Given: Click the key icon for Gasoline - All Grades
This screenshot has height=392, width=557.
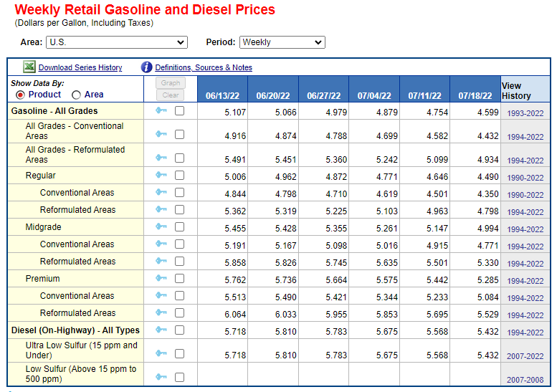Looking at the screenshot, I should 161,111.
